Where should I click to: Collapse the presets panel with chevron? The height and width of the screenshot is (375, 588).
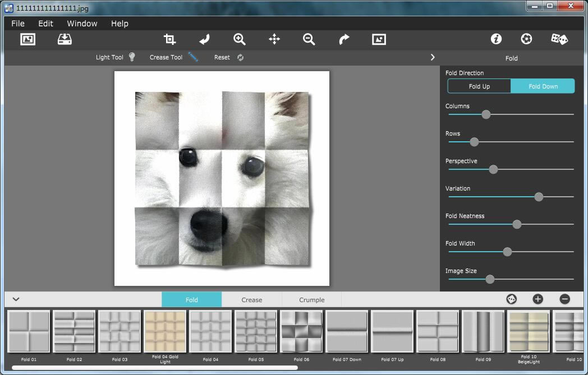point(16,299)
